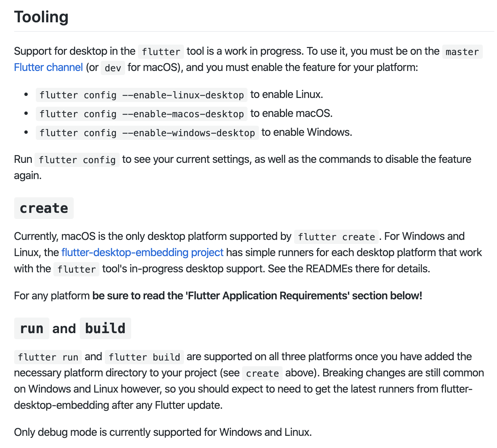The image size is (497, 448).
Task: Click the master channel code snippet
Action: 462,52
